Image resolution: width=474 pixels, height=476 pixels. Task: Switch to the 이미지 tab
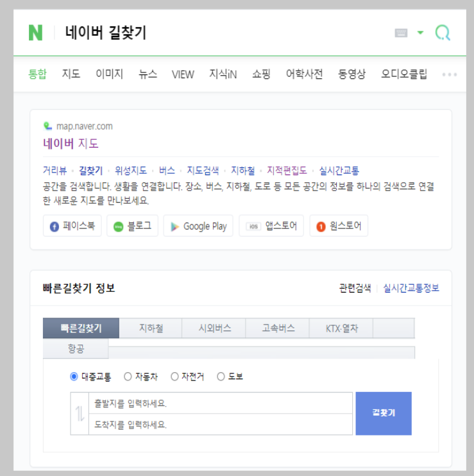point(109,74)
